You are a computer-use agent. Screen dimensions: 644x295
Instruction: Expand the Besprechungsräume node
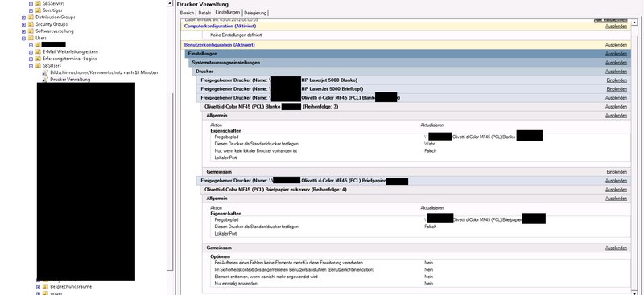38,287
